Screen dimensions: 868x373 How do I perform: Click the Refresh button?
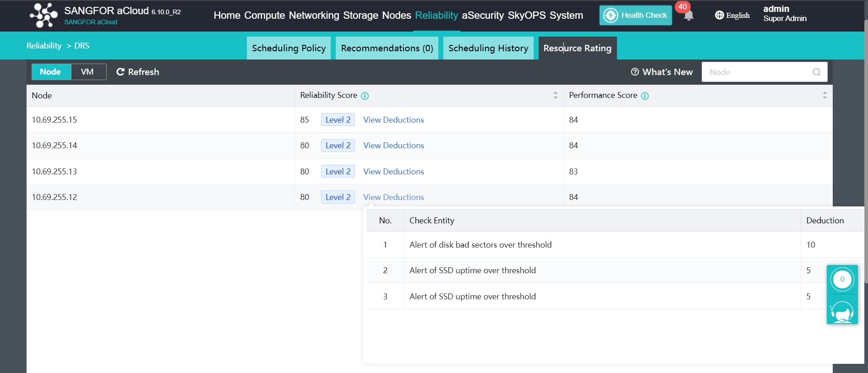pyautogui.click(x=138, y=72)
